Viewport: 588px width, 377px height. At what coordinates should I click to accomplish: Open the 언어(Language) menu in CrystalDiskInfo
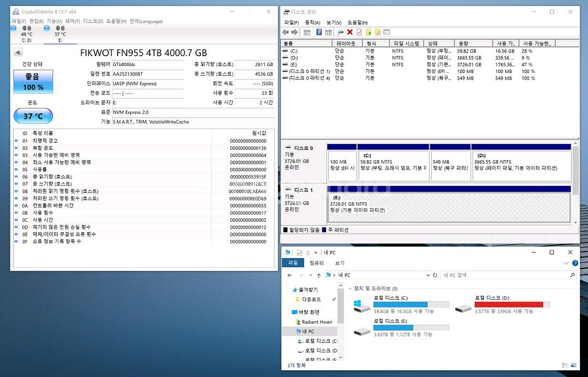click(x=146, y=21)
